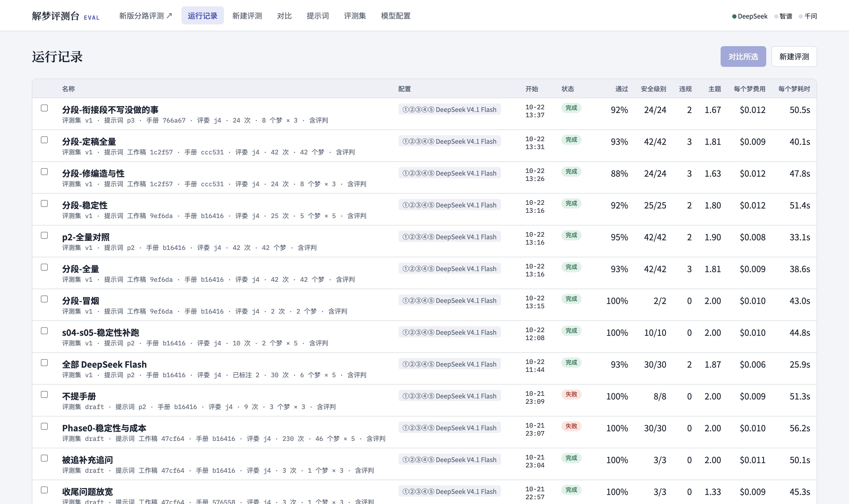
Task: Click the 新建评测 button beside 对比所选
Action: pos(794,57)
